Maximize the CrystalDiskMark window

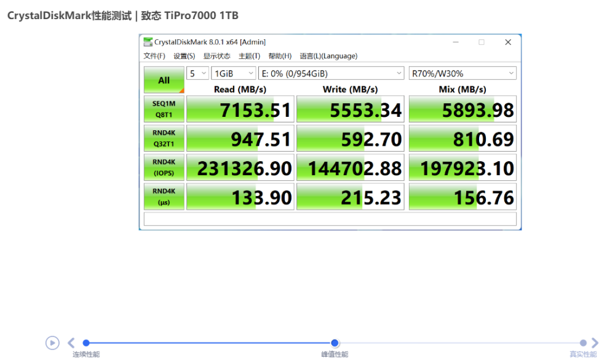pyautogui.click(x=482, y=42)
